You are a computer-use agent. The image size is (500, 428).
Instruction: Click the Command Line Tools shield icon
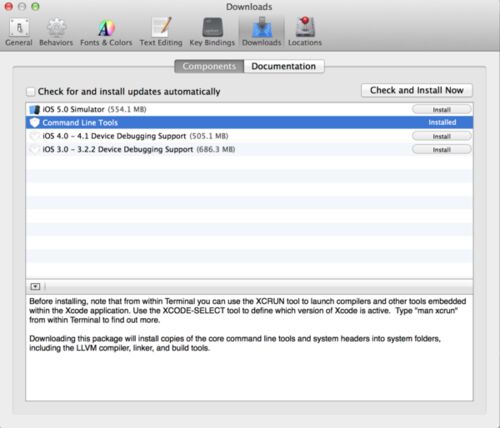(35, 123)
